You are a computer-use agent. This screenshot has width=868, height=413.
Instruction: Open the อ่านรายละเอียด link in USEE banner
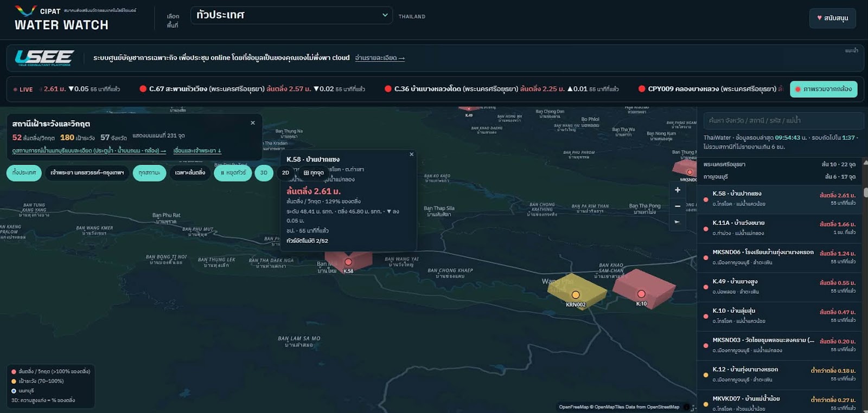click(380, 58)
